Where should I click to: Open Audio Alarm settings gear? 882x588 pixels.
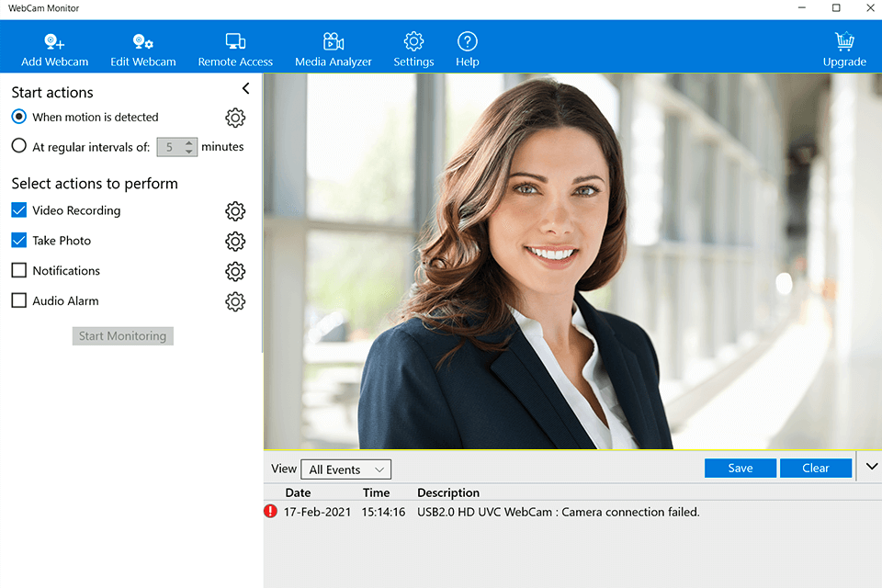click(235, 301)
